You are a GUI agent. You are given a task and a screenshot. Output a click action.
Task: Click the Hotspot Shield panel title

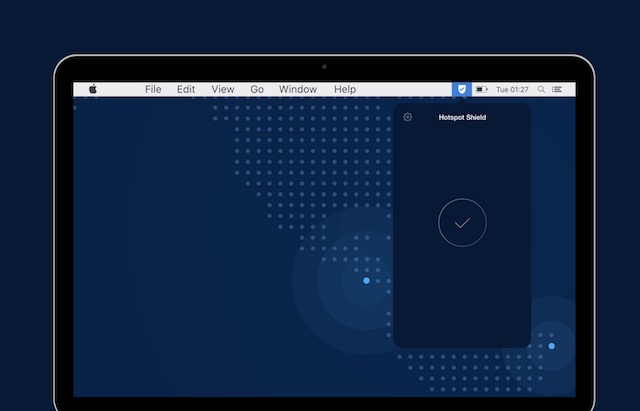[x=462, y=118]
